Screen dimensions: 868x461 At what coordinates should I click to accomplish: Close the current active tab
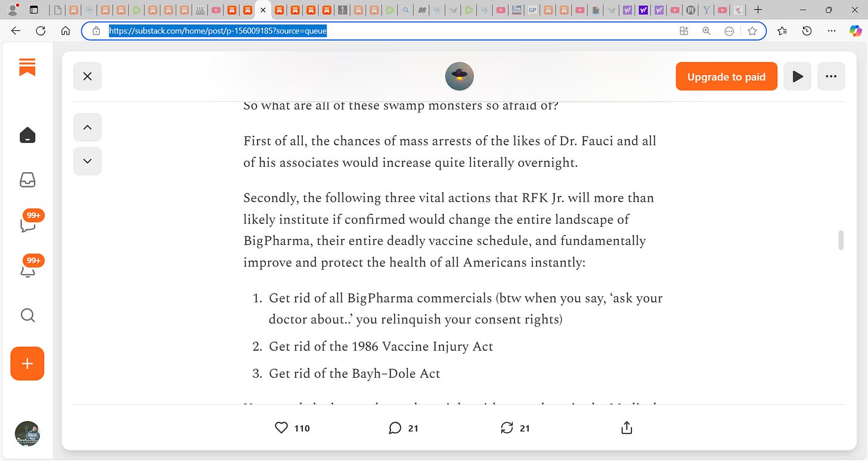click(263, 10)
